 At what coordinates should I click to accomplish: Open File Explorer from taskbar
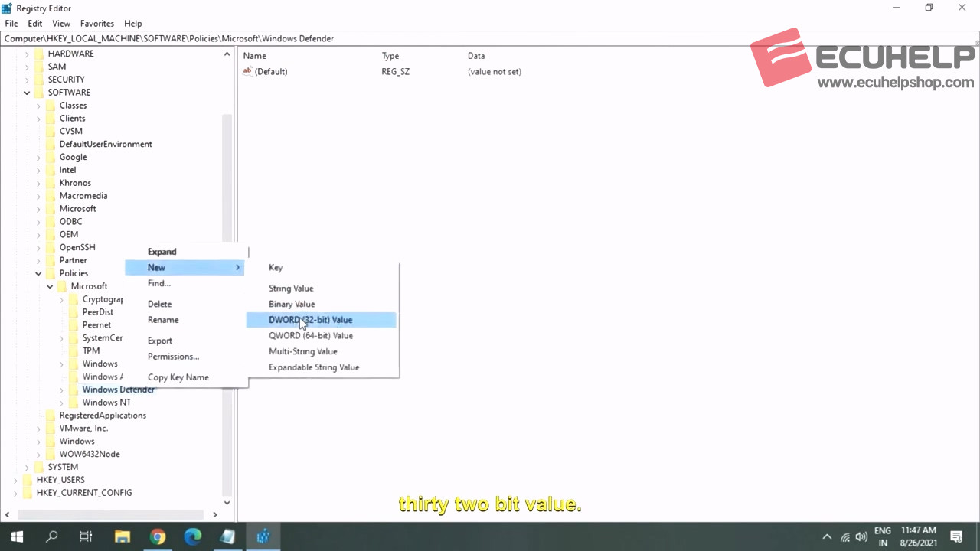point(122,536)
